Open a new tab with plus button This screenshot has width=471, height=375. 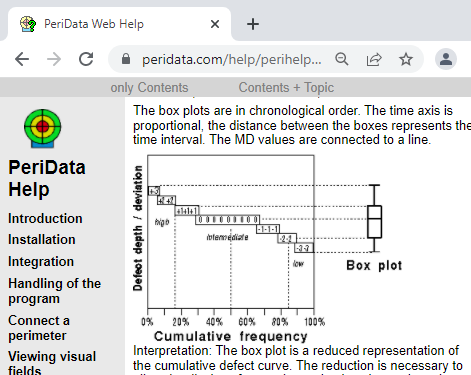[253, 24]
